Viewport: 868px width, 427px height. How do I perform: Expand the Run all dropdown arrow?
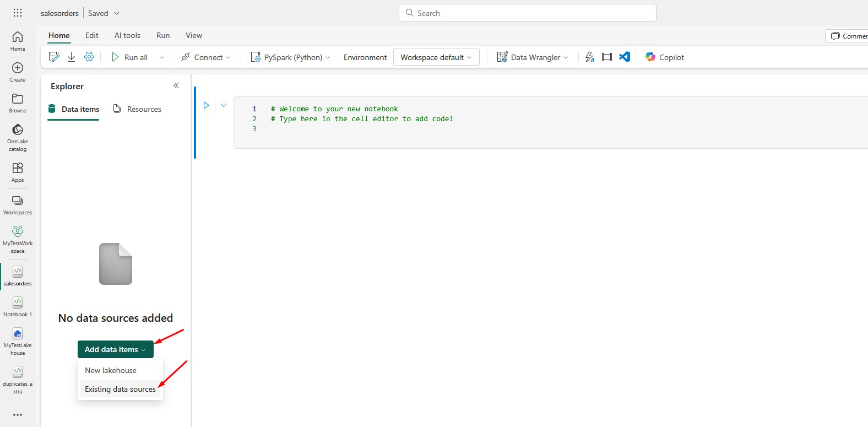[162, 57]
